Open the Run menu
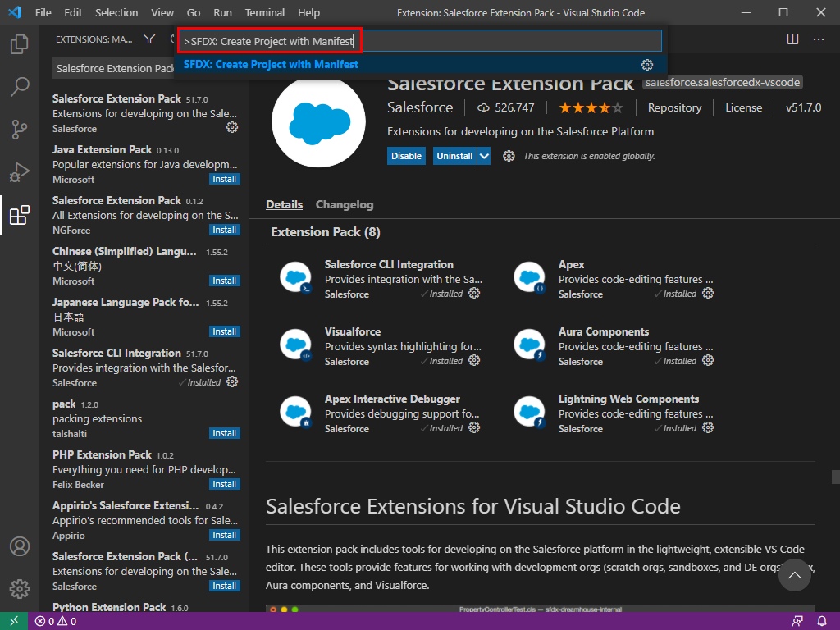The height and width of the screenshot is (630, 840). tap(222, 12)
